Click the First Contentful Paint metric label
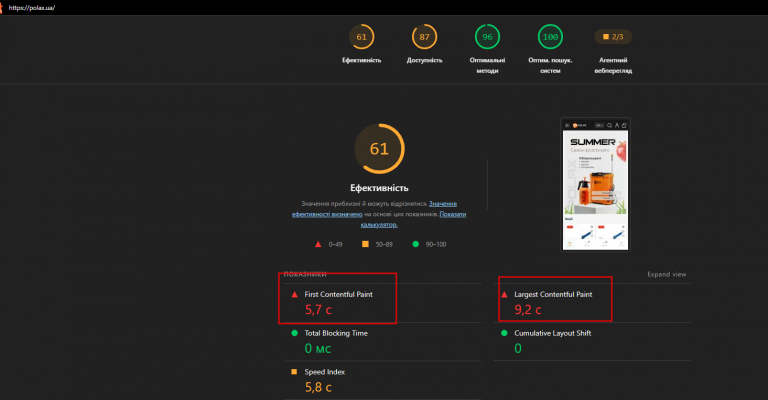Screen dimensions: 768x400 tap(338, 294)
